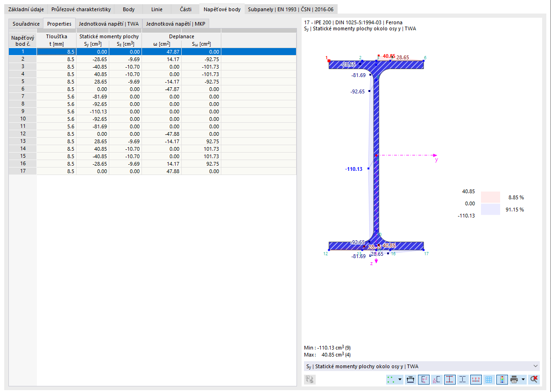Open the Subpanely EN 1993 ČSN tab
Image resolution: width=551 pixels, height=392 pixels.
(290, 9)
